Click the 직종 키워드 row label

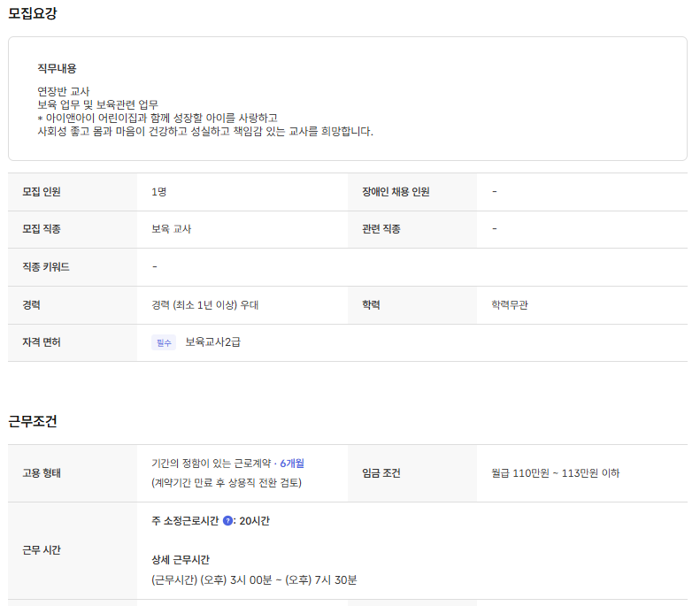tap(46, 267)
